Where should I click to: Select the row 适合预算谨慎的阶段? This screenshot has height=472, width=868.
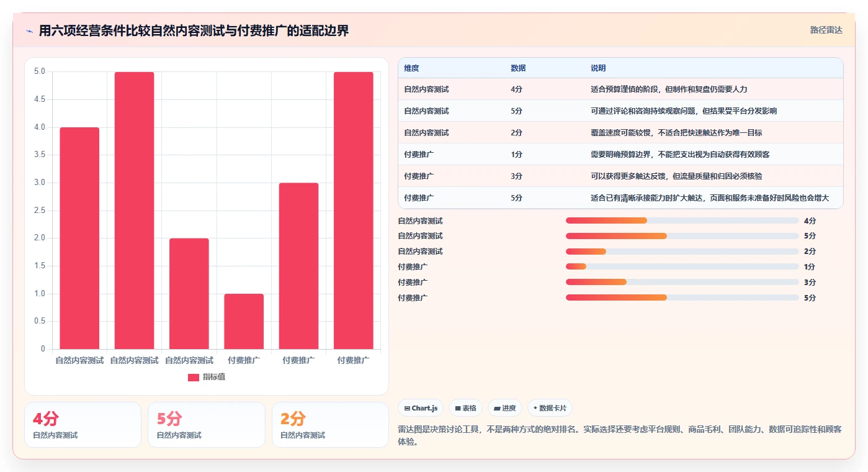pos(620,89)
